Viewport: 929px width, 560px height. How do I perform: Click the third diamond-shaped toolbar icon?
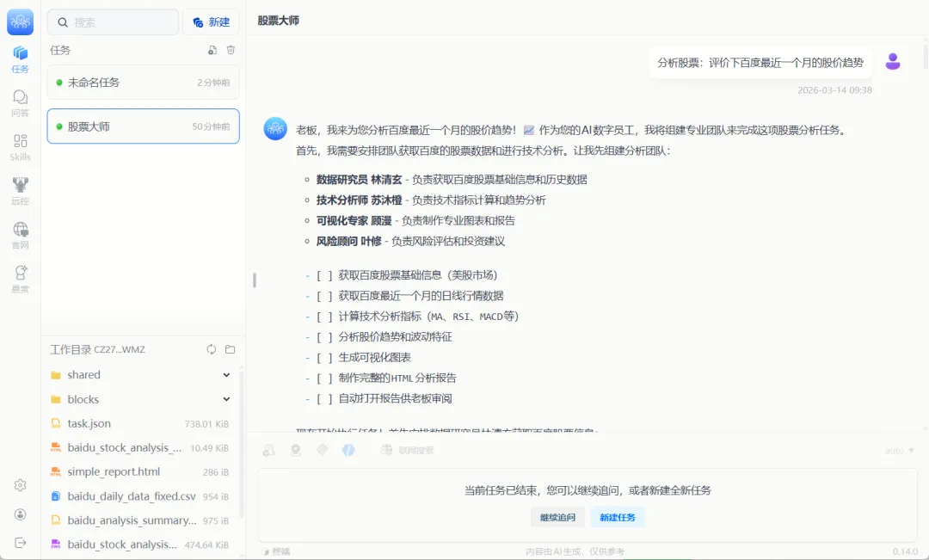[x=323, y=451]
